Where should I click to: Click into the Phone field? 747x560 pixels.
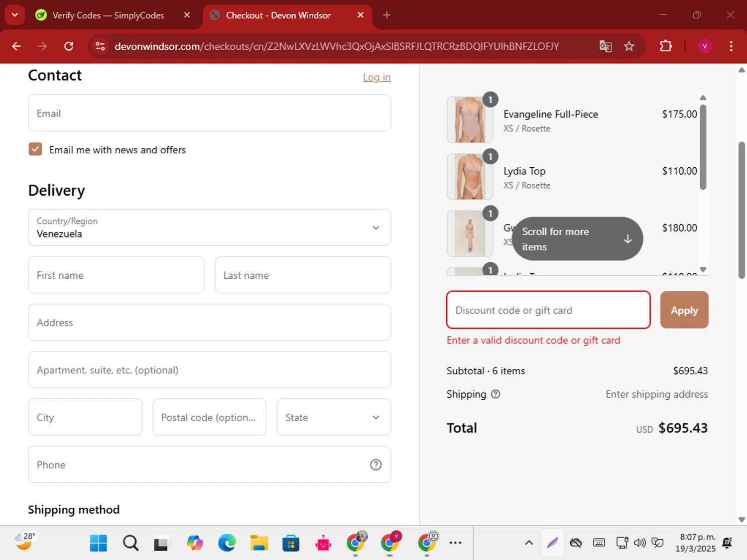pyautogui.click(x=210, y=464)
